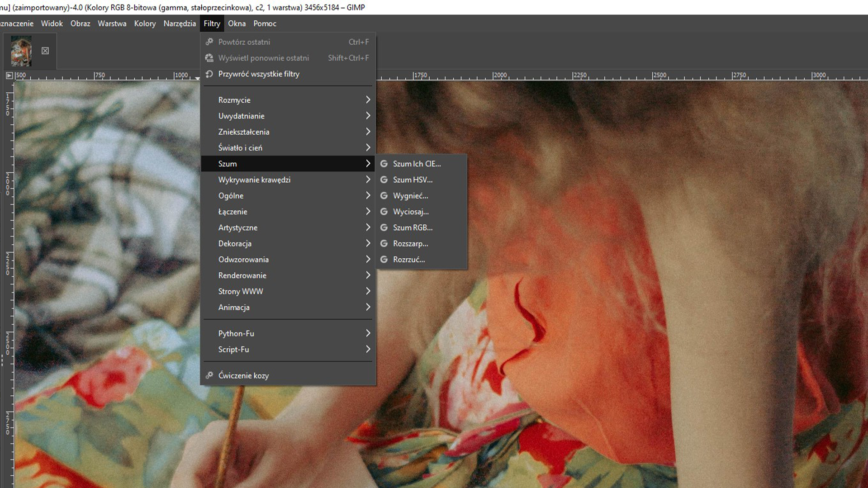Image resolution: width=868 pixels, height=488 pixels.
Task: Click the GEGL icon beside Szum lch CIE
Action: click(384, 164)
